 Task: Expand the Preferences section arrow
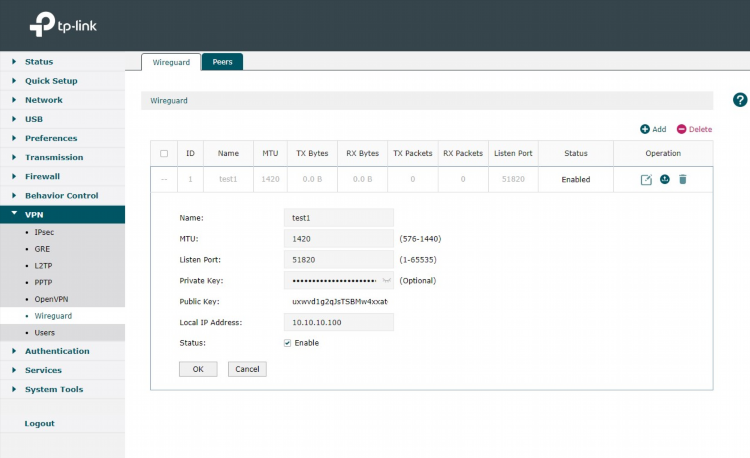click(x=14, y=138)
